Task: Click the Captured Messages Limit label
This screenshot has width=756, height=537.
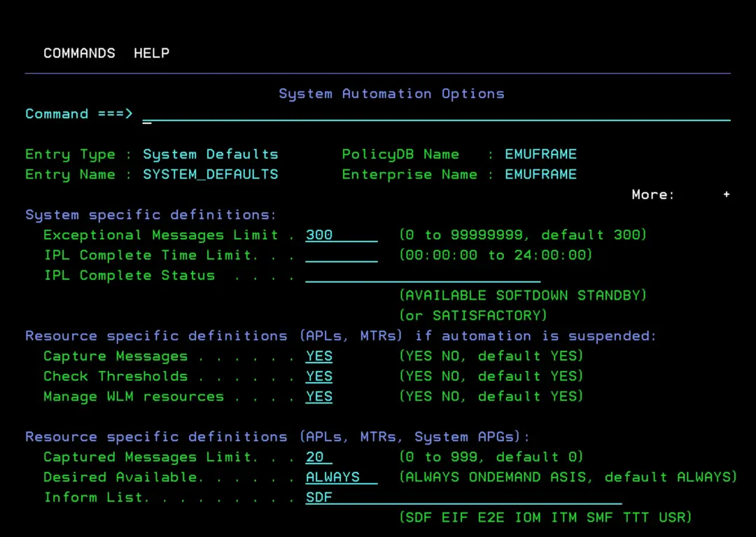Action: click(x=147, y=457)
